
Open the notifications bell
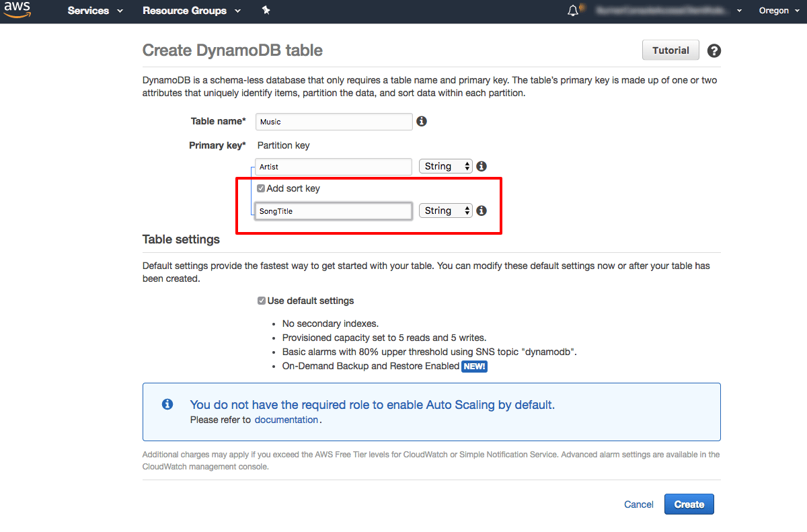[573, 11]
